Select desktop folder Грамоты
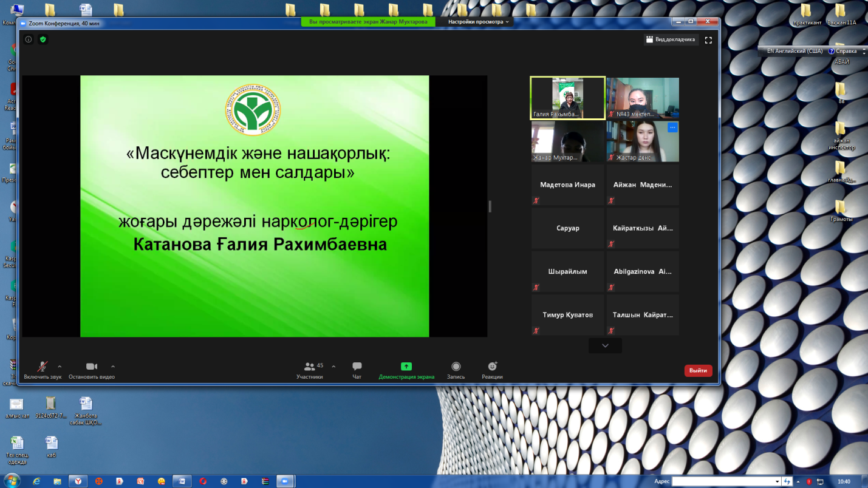868x488 pixels. [841, 211]
